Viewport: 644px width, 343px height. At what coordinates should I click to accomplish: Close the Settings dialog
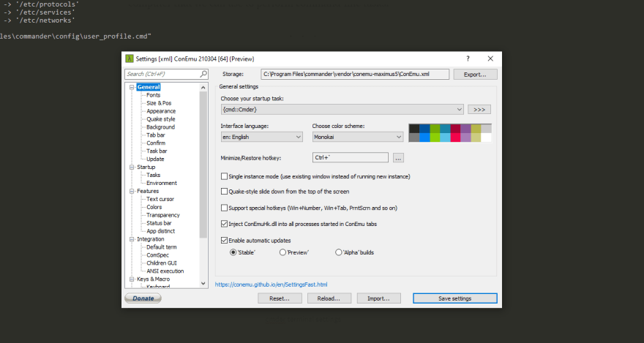click(490, 59)
